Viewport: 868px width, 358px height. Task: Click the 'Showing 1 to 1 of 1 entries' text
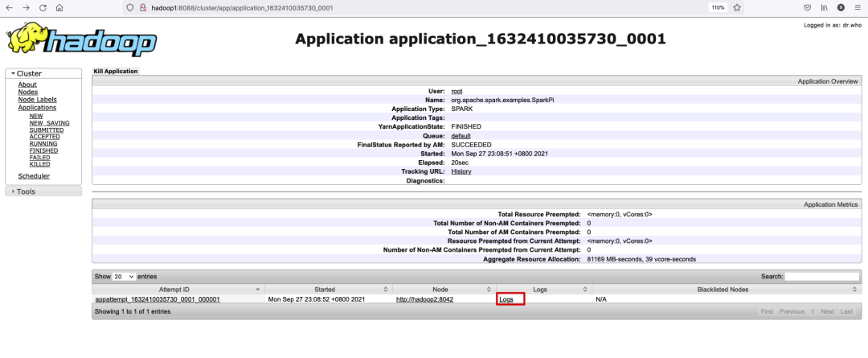(133, 311)
